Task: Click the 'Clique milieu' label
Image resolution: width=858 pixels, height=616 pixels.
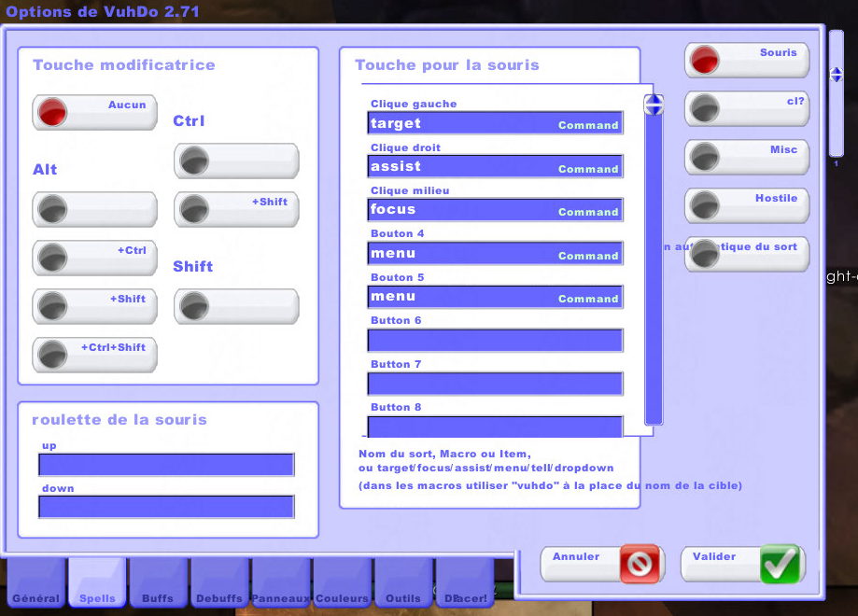Action: 410,190
